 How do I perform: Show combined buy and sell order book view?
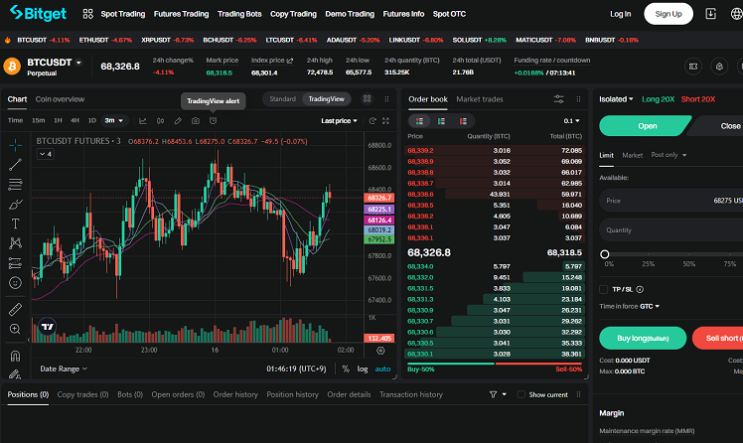[419, 121]
